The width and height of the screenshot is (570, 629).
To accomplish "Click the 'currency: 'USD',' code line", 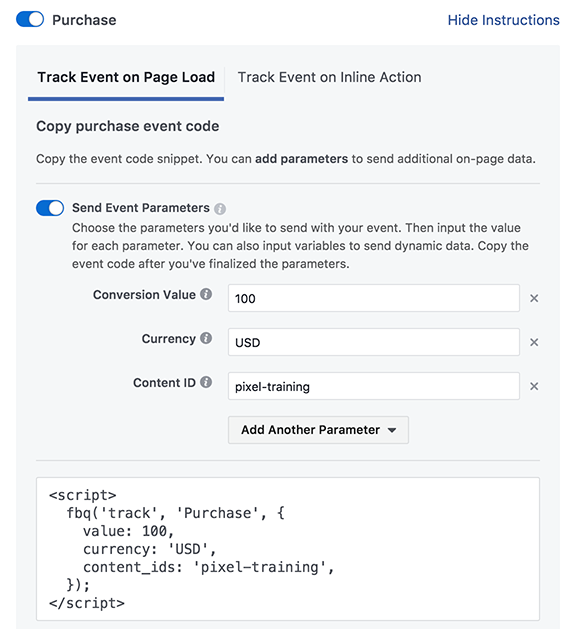I will coord(150,549).
